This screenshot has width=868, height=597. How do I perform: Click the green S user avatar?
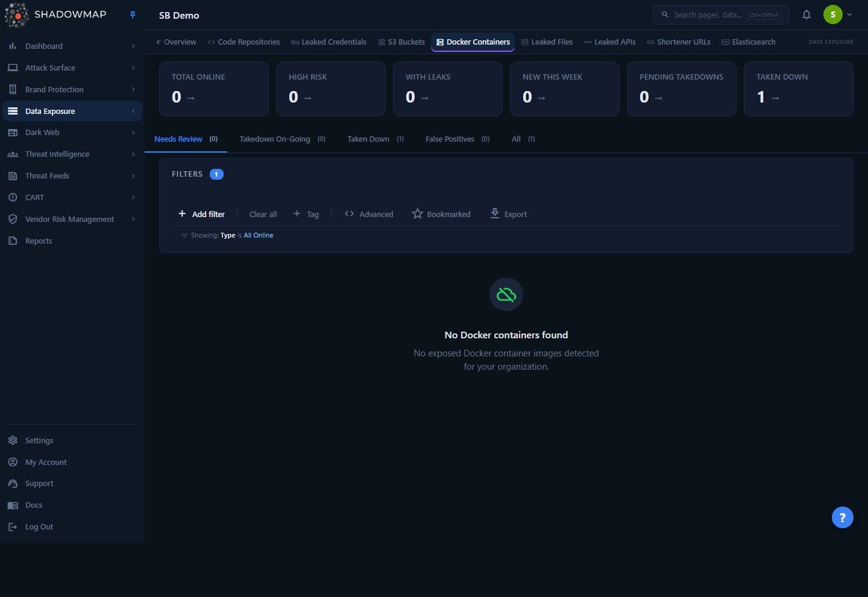click(833, 14)
